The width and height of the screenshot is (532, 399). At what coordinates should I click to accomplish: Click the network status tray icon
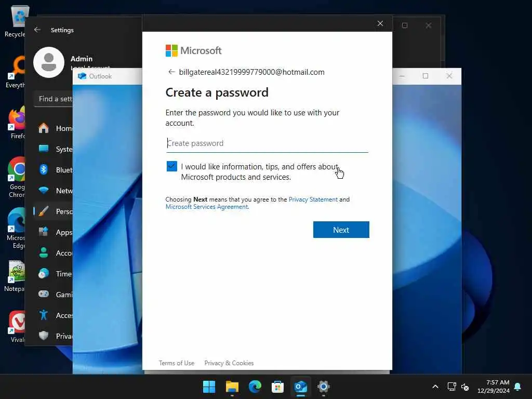[451, 387]
